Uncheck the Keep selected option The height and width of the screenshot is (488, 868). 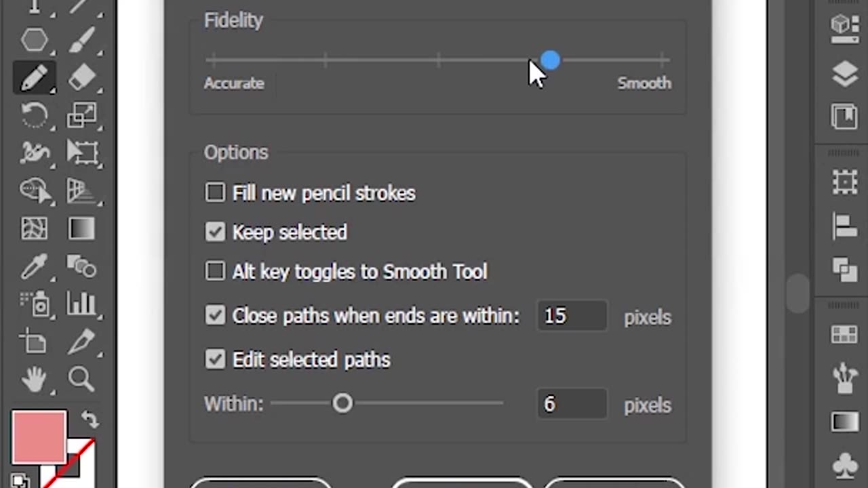tap(215, 232)
